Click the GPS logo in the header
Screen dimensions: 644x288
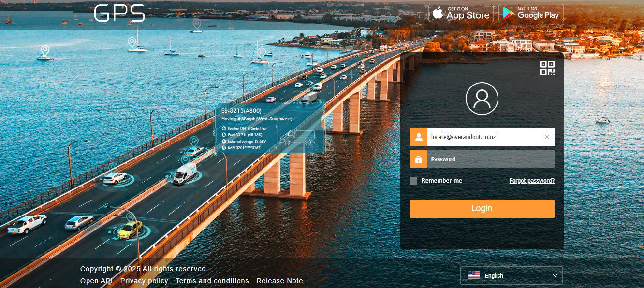[119, 13]
